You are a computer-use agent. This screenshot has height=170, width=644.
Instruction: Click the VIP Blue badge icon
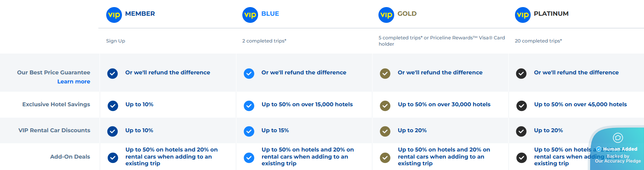[250, 15]
